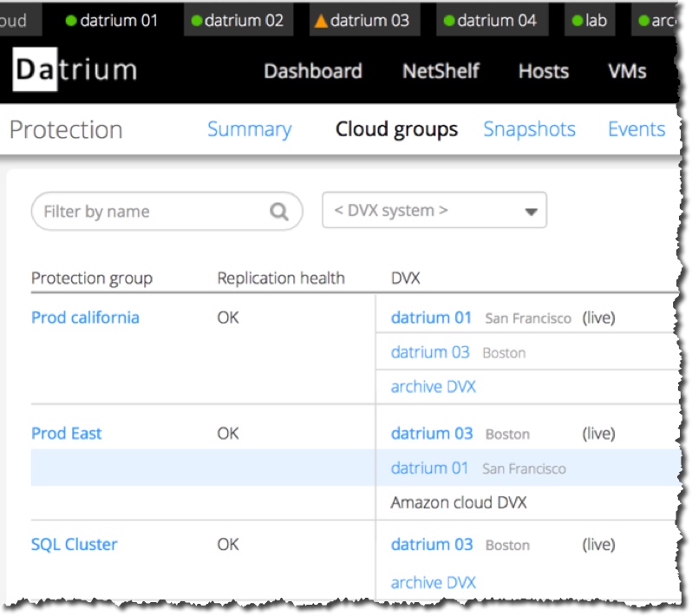Switch to the datrium 02 tab

click(x=238, y=20)
